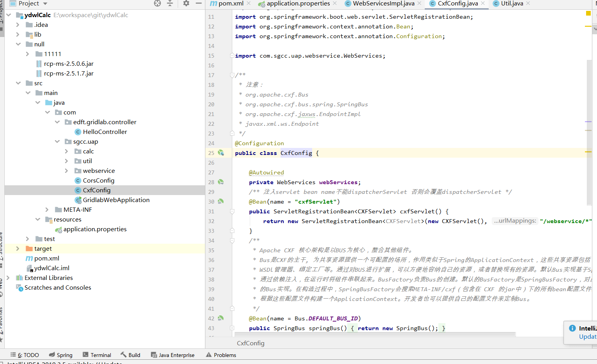Collapse the null folder
The height and width of the screenshot is (364, 597).
tap(18, 44)
